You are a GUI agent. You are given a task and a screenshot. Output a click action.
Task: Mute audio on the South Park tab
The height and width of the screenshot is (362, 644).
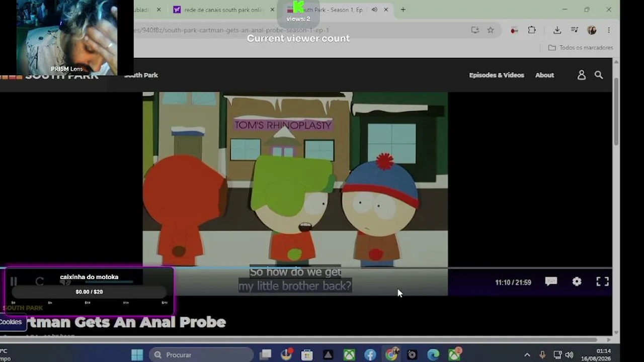(x=374, y=10)
